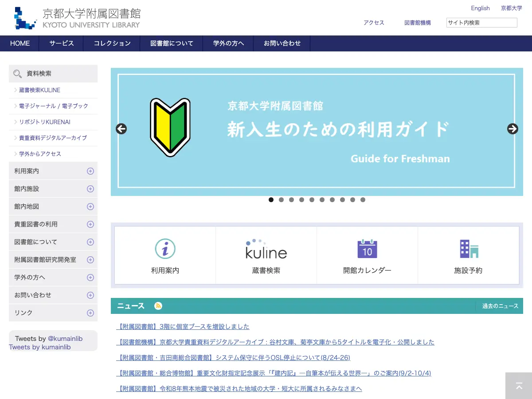Switch the site to English
532x399 pixels.
[480, 8]
